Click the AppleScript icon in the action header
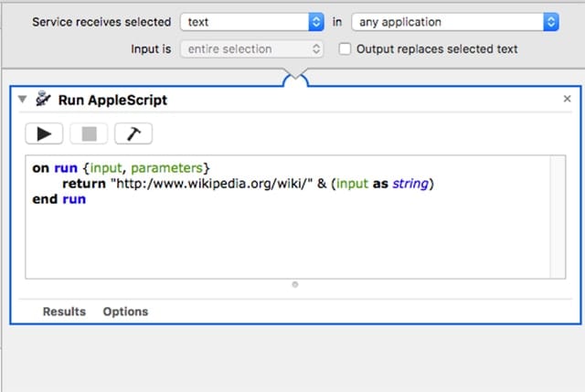Screen dimensions: 585x392 pos(42,100)
